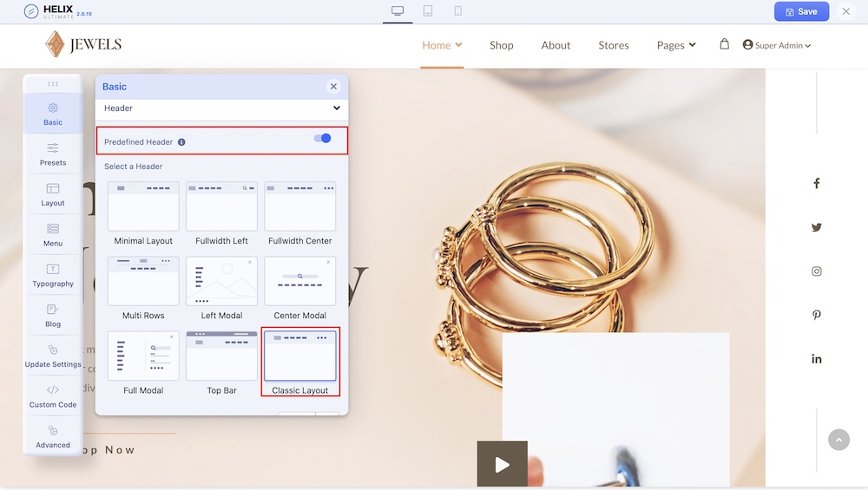
Task: Click the Pinterest social icon
Action: coord(816,316)
